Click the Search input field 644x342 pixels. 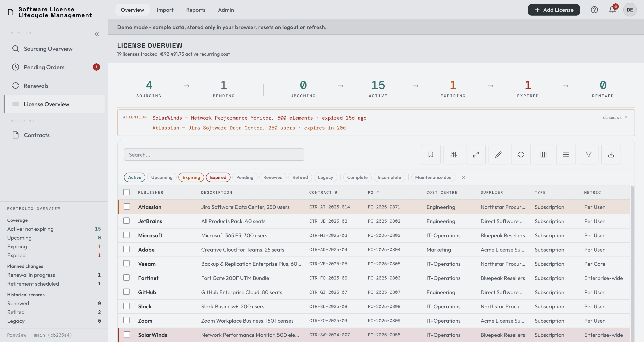click(214, 155)
